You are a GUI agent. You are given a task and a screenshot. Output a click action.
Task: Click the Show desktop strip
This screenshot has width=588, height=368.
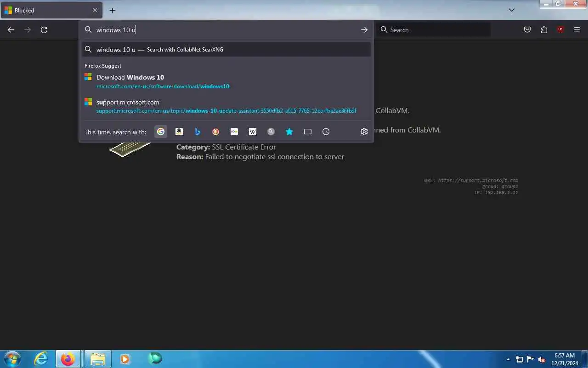(x=585, y=359)
